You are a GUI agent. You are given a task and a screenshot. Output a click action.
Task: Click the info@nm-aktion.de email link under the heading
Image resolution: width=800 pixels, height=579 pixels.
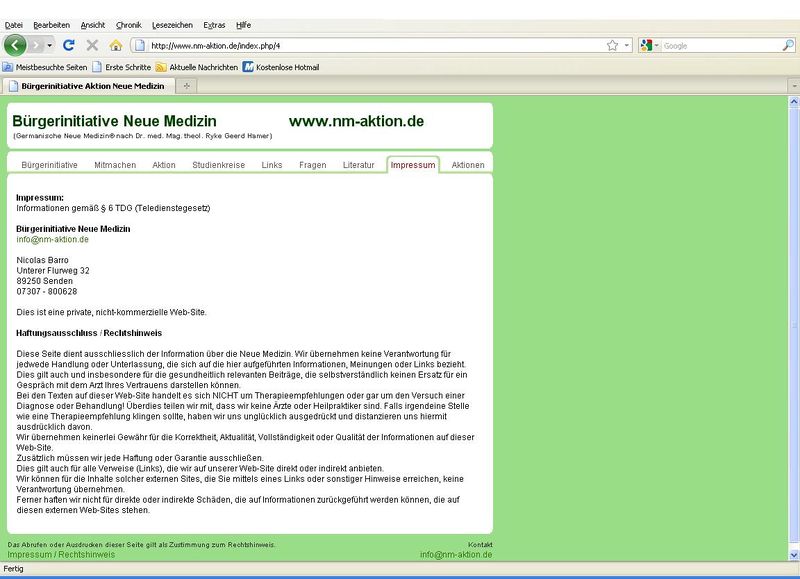tap(53, 239)
